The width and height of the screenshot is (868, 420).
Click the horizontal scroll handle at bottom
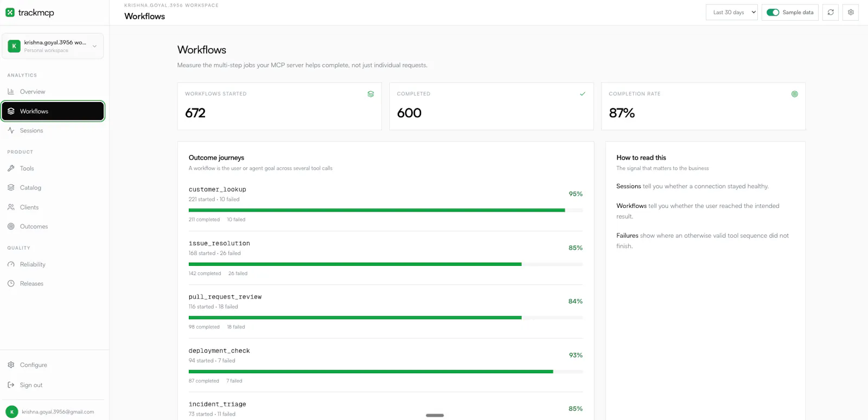435,416
